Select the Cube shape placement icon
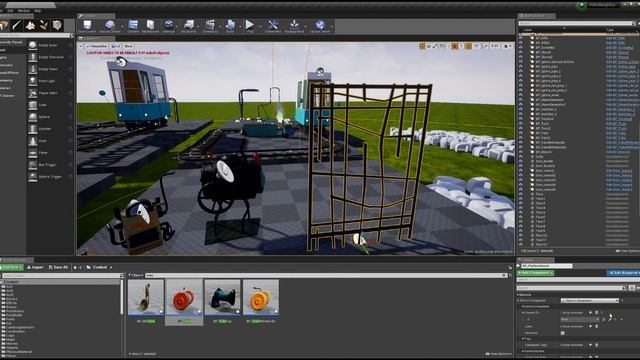 33,105
